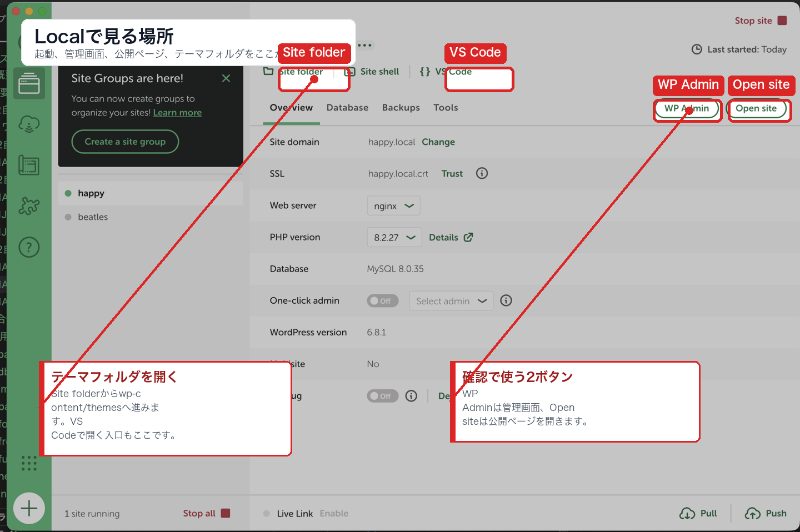Viewport: 800px width, 532px height.
Task: Open the Help question mark icon
Action: pos(29,247)
